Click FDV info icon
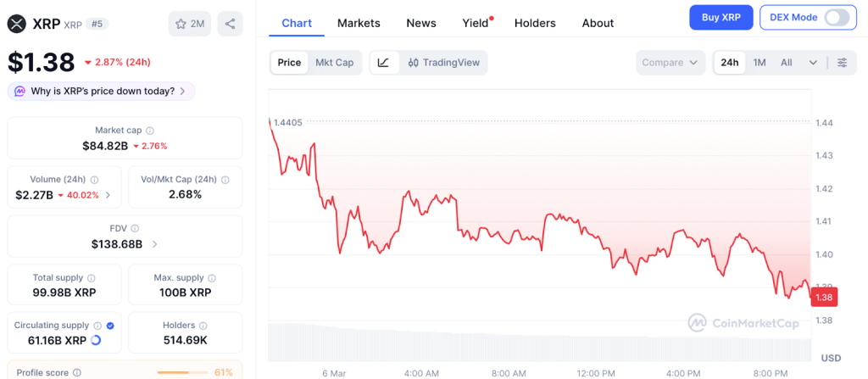Viewport: 868px width, 379px height. [136, 229]
